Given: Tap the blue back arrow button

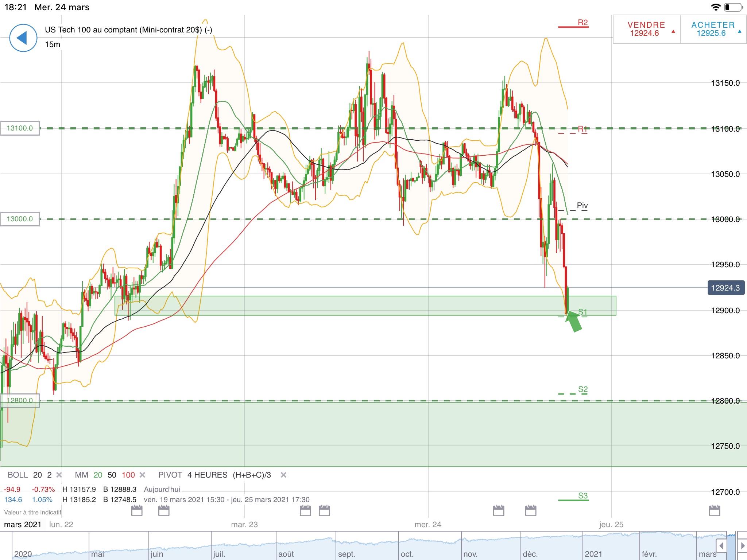Looking at the screenshot, I should coord(23,38).
